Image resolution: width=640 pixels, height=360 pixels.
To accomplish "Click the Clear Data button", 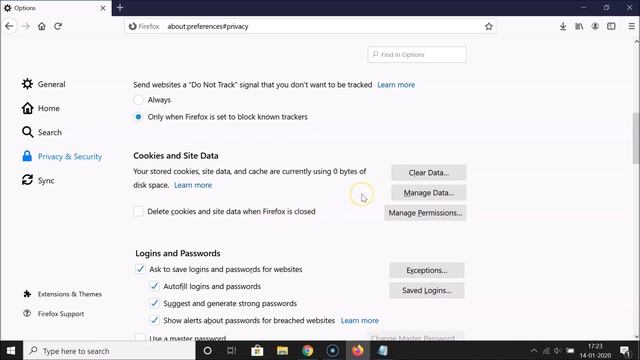I will 429,173.
